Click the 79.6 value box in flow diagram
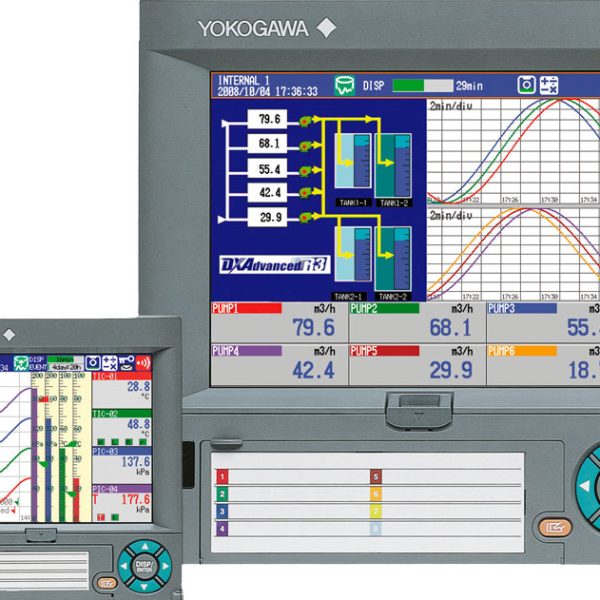600x600 pixels. point(269,120)
